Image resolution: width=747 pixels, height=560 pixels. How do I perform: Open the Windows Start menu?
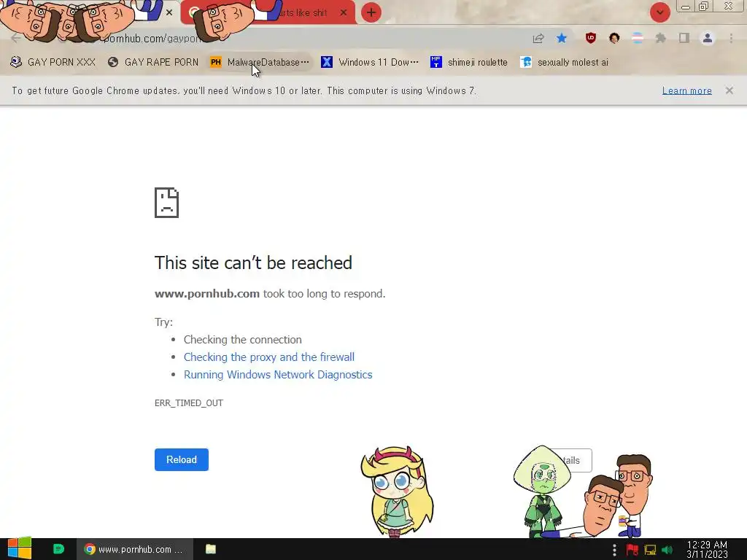click(19, 549)
